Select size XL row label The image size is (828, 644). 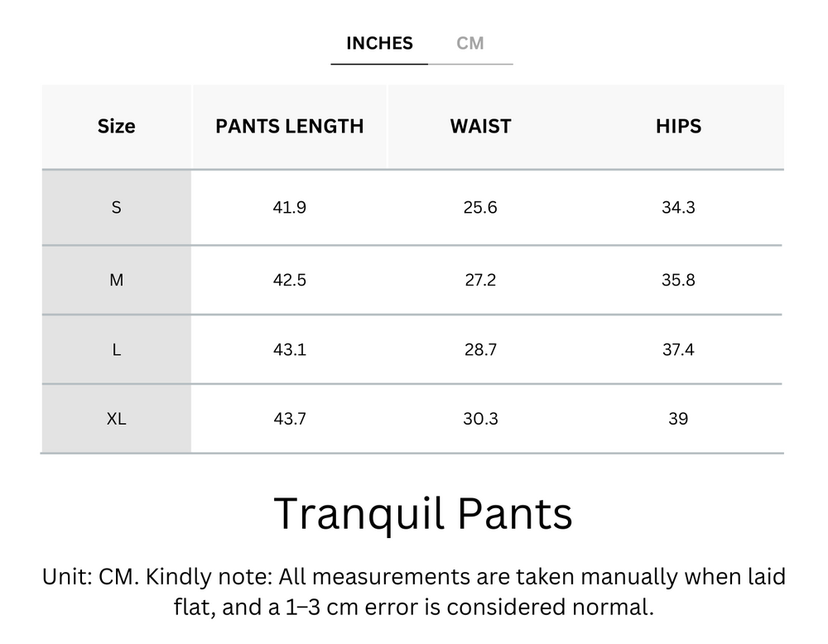coord(116,419)
